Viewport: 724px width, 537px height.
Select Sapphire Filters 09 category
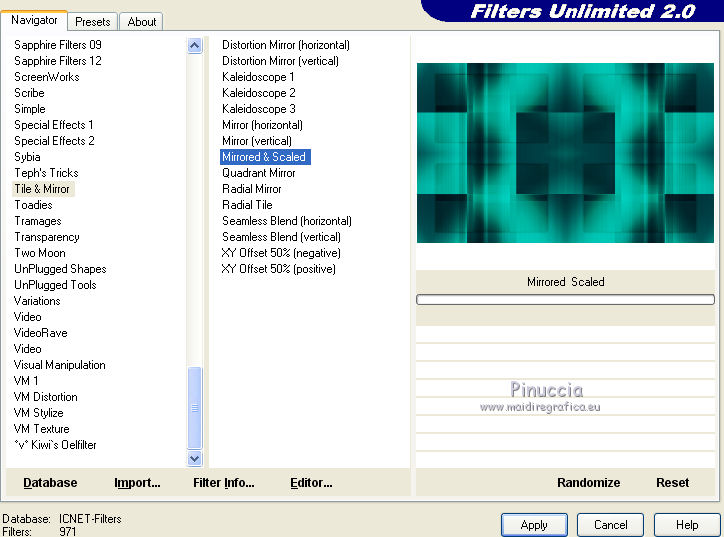(x=58, y=45)
